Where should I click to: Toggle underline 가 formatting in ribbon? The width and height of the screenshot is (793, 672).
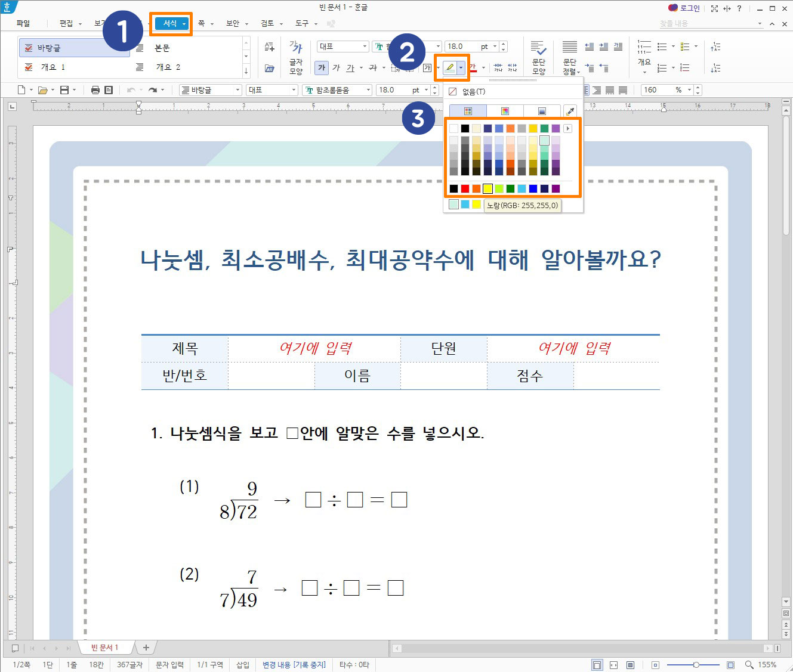pos(350,67)
